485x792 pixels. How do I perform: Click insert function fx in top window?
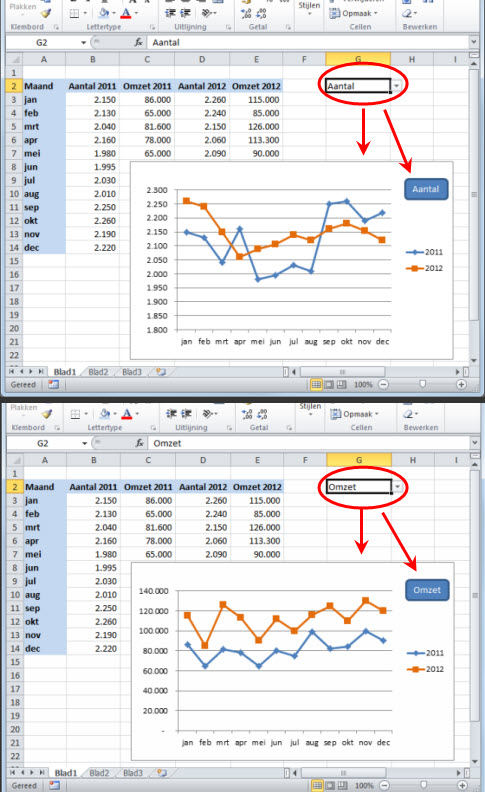pyautogui.click(x=138, y=42)
